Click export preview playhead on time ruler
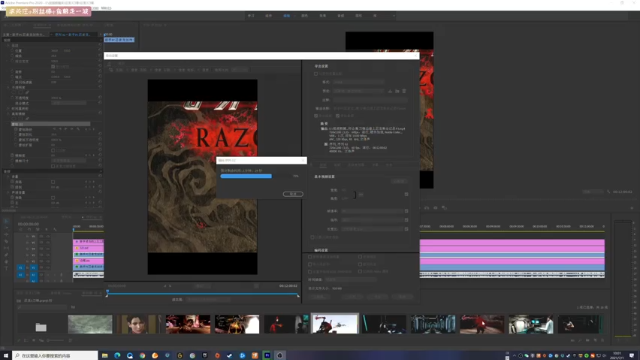This screenshot has height=360, width=640. pos(107,292)
